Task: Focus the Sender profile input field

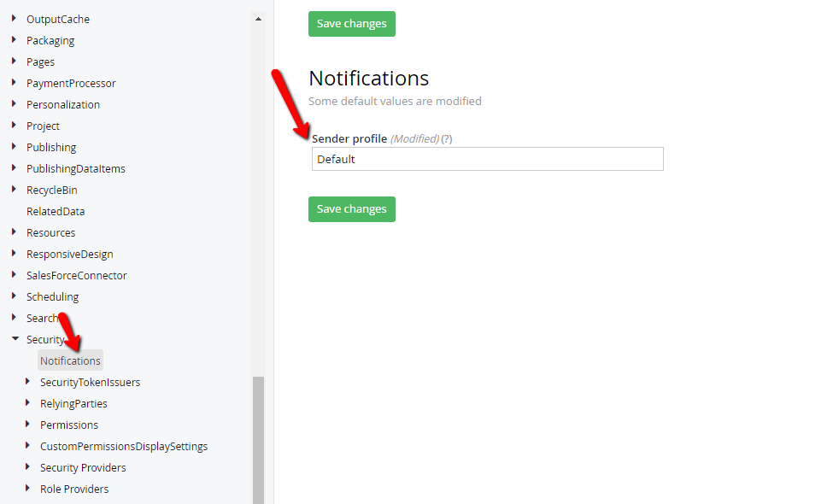Action: coord(487,159)
